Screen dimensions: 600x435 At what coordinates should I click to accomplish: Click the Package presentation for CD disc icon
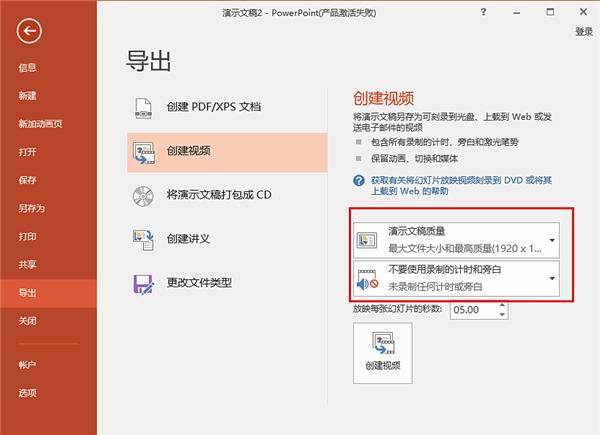point(143,196)
